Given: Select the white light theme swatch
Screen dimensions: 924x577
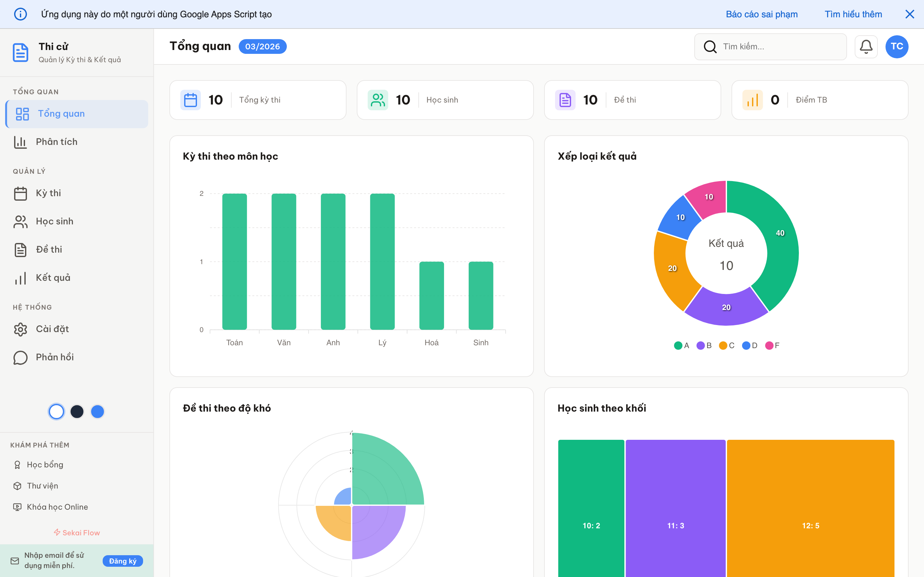Looking at the screenshot, I should tap(56, 411).
